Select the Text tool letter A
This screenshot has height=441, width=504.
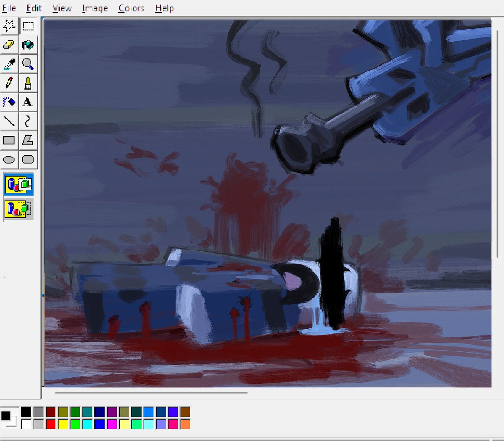tap(28, 102)
